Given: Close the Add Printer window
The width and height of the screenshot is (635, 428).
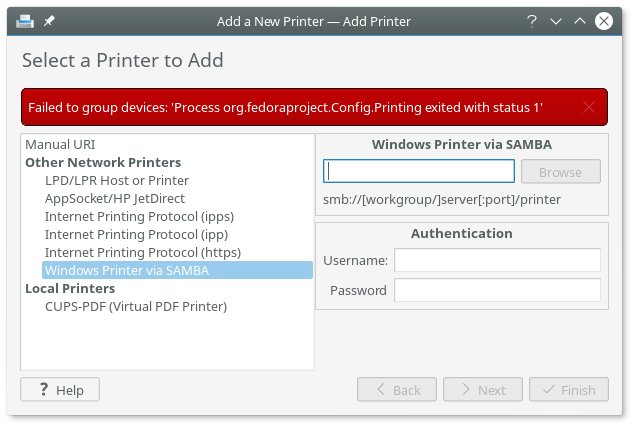Looking at the screenshot, I should tap(603, 21).
